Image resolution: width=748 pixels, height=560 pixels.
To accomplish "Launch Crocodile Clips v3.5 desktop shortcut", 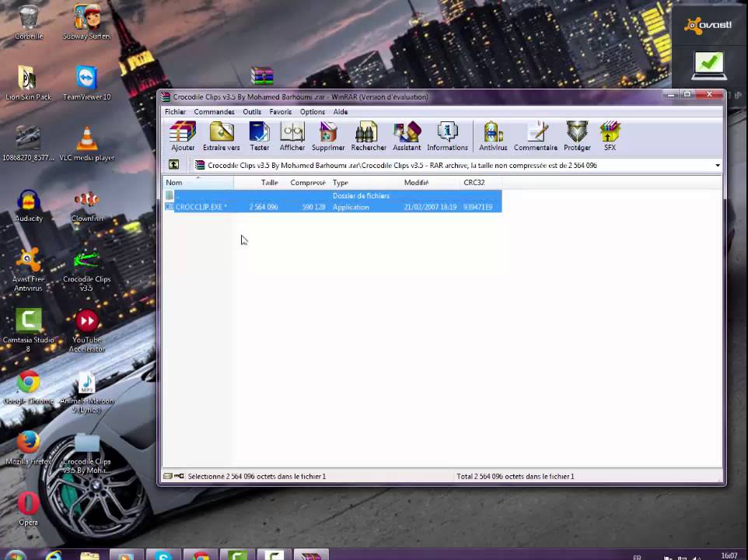I will (87, 271).
